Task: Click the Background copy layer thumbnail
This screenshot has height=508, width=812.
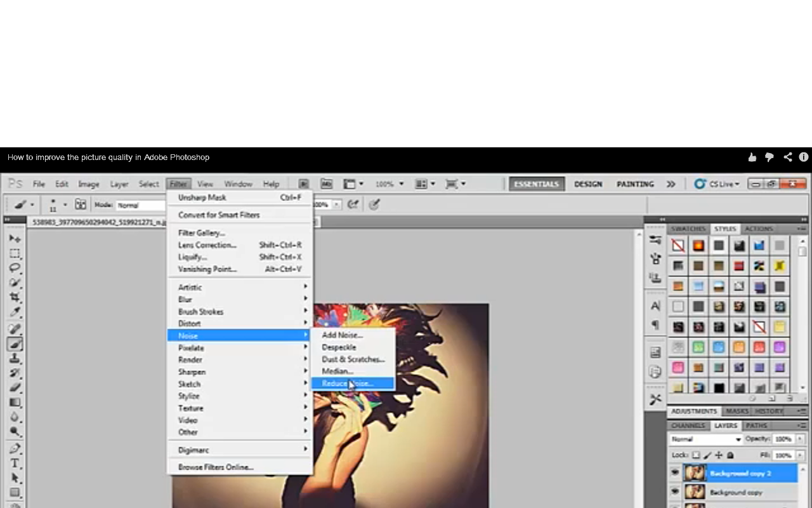Action: [x=695, y=492]
